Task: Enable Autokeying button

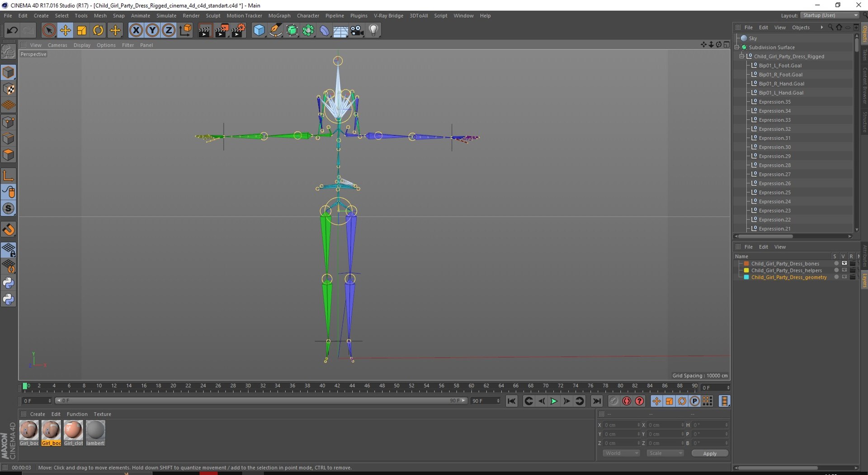Action: (x=627, y=401)
